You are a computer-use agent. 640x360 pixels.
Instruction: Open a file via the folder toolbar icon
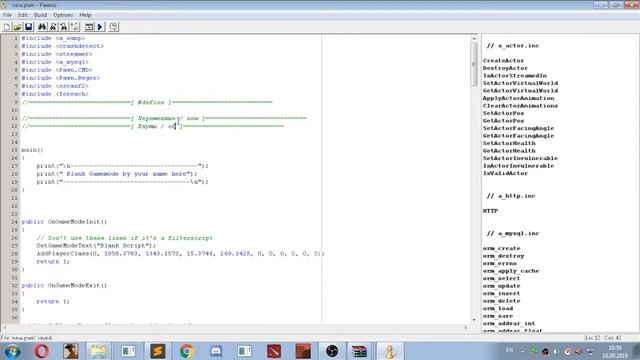(18, 27)
